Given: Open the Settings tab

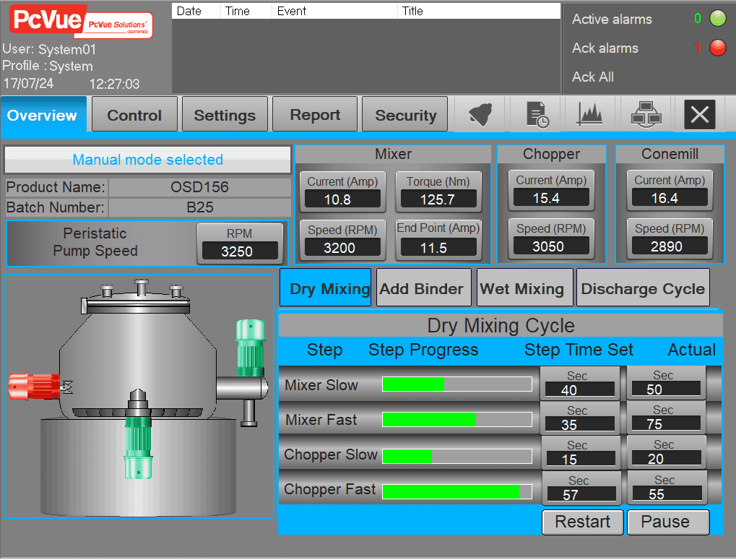Looking at the screenshot, I should 225,116.
